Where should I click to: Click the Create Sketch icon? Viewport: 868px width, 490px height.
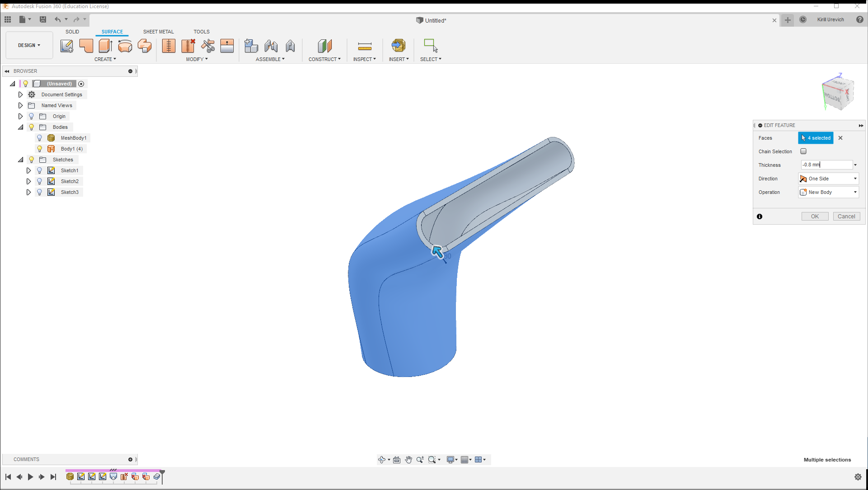coord(67,46)
